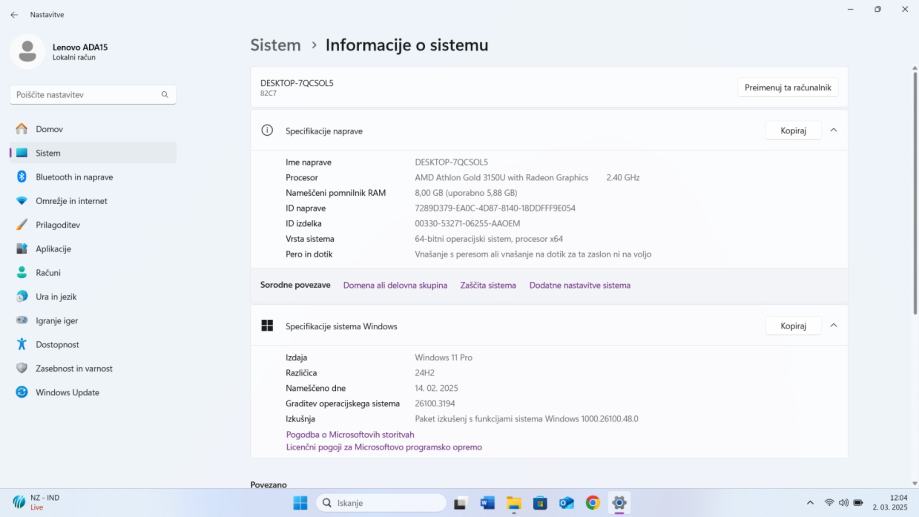Open Microsoft Store from the taskbar
The width and height of the screenshot is (919, 517).
[x=540, y=503]
